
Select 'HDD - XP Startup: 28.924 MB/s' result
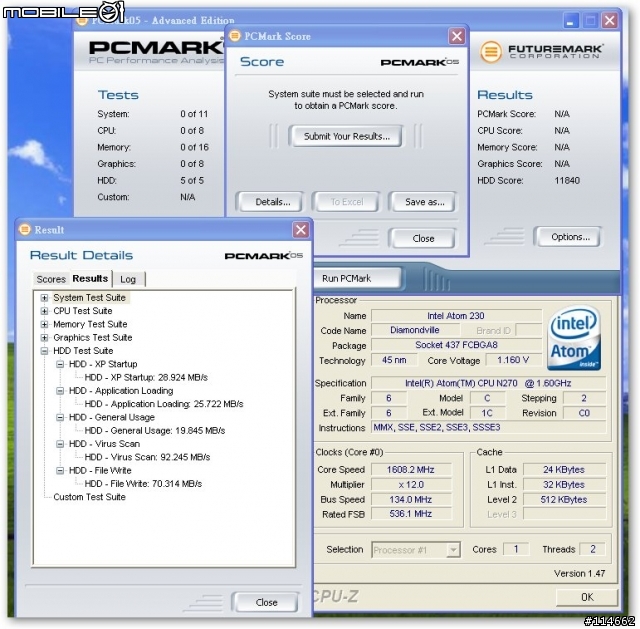[146, 378]
